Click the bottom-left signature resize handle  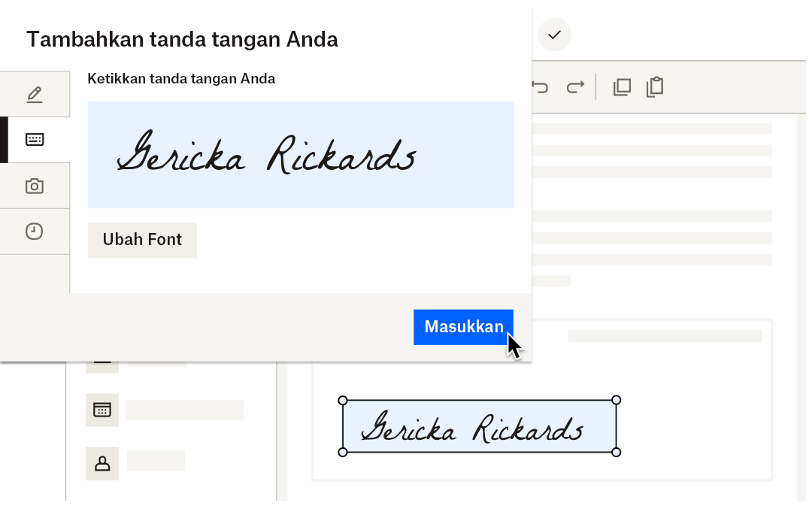point(343,452)
